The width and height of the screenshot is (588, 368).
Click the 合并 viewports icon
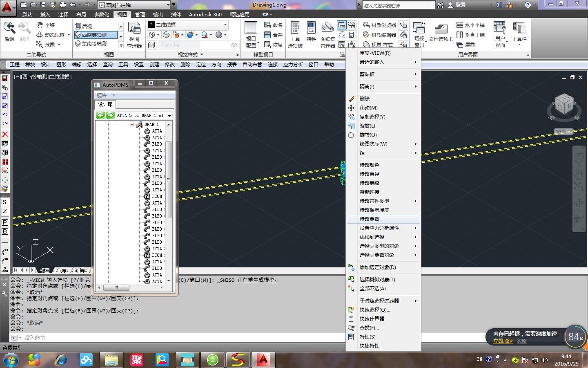coord(273,35)
